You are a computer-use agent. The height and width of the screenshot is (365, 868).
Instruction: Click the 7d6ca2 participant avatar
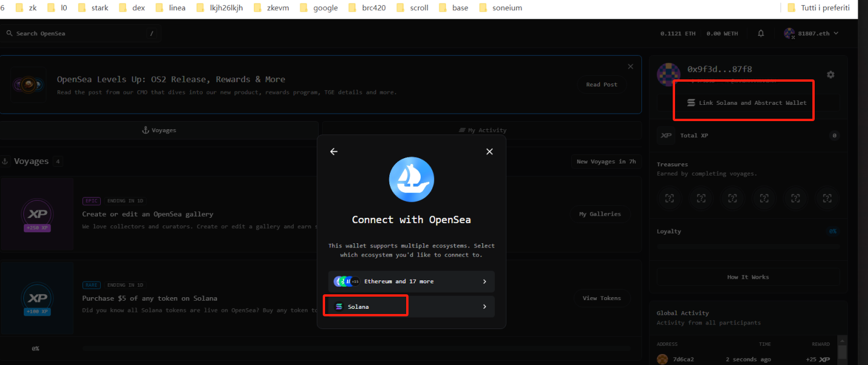pyautogui.click(x=662, y=359)
